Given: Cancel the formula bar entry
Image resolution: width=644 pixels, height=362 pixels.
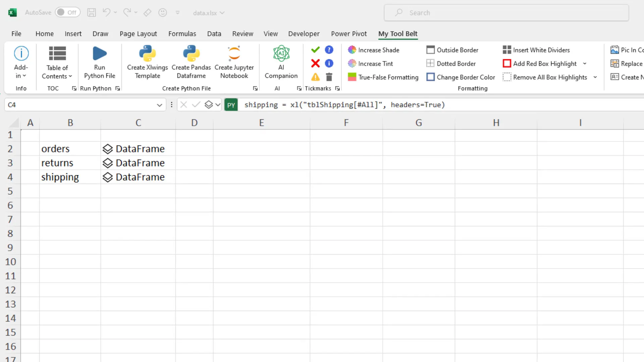Looking at the screenshot, I should tap(183, 105).
